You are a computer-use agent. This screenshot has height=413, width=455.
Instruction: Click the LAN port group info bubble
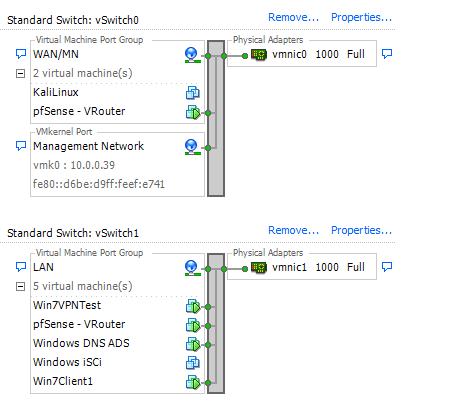point(21,267)
